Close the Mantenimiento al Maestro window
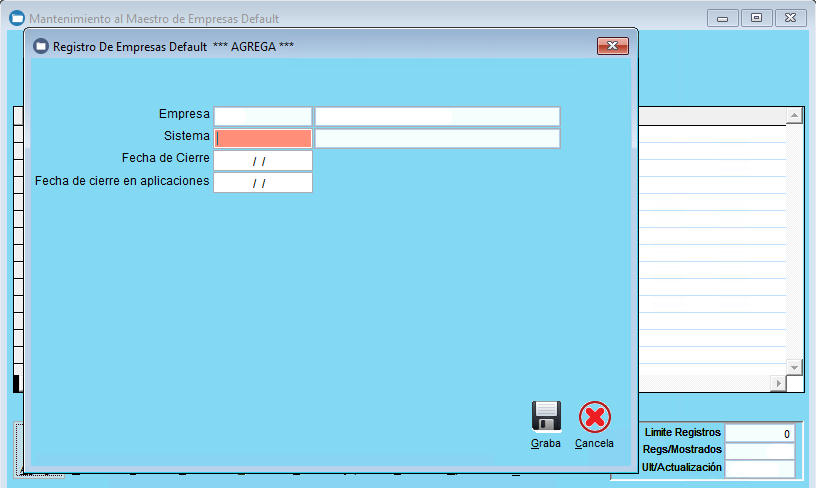The image size is (816, 488). click(x=790, y=18)
